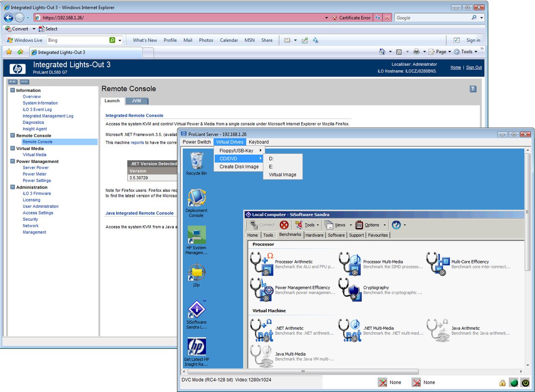The image size is (535, 392).
Task: Open the Keyboard menu in console
Action: pos(259,142)
